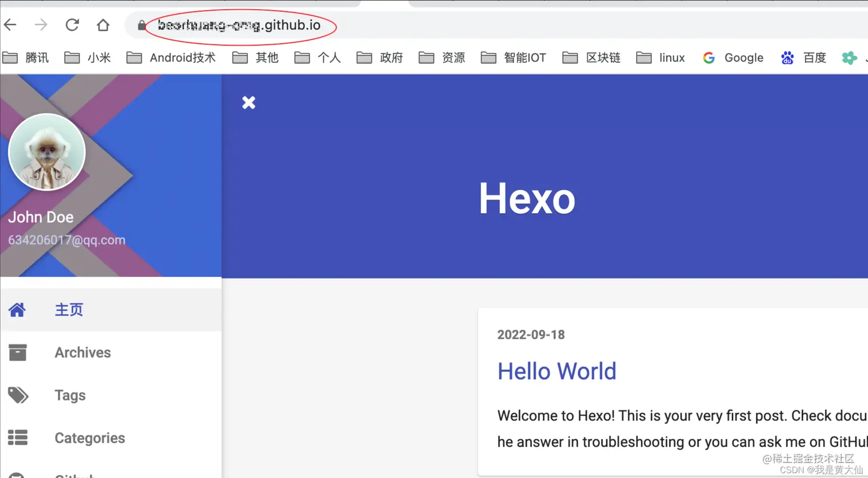868x478 pixels.
Task: Open the 百度 bookmark
Action: pyautogui.click(x=803, y=57)
